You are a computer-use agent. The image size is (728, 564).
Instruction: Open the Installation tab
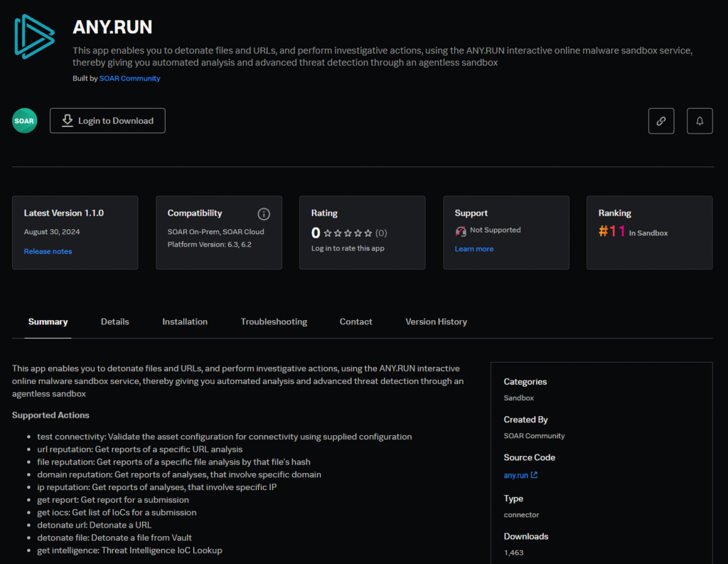pos(185,321)
